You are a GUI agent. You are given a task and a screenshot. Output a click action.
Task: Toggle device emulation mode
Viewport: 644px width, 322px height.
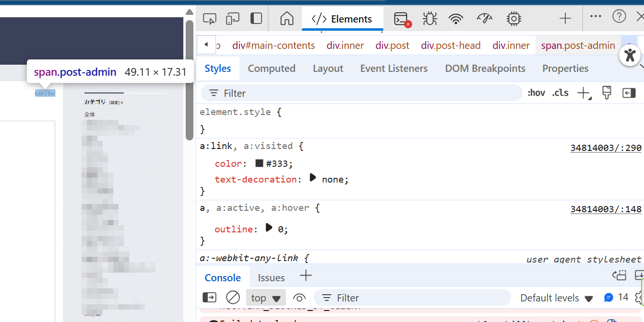(233, 19)
